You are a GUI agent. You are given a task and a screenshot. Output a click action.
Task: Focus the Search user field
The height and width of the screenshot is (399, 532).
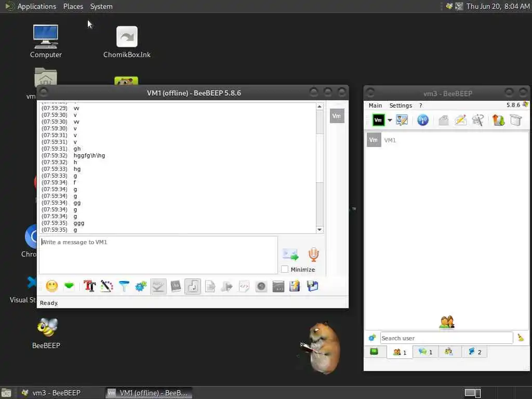coord(446,338)
